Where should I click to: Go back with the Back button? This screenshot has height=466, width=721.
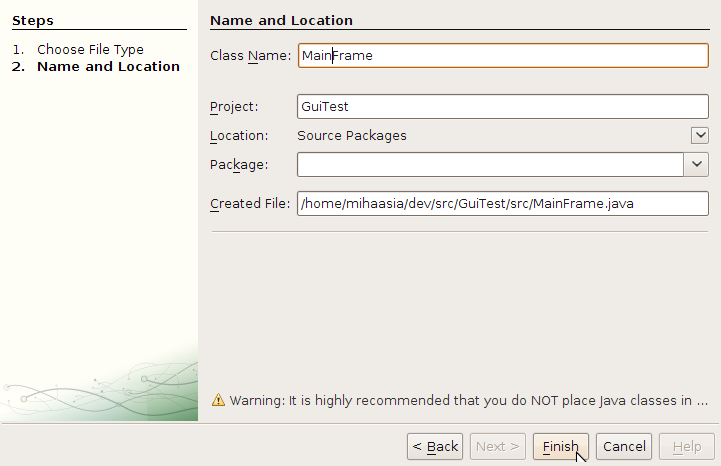435,446
